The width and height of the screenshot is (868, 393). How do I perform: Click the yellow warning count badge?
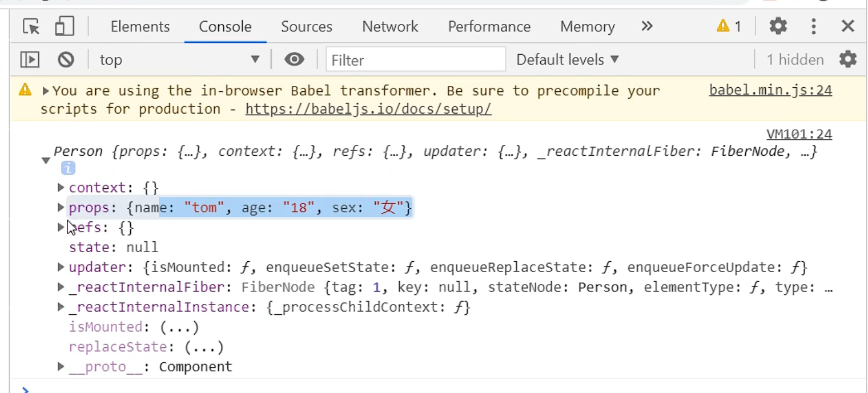click(729, 26)
